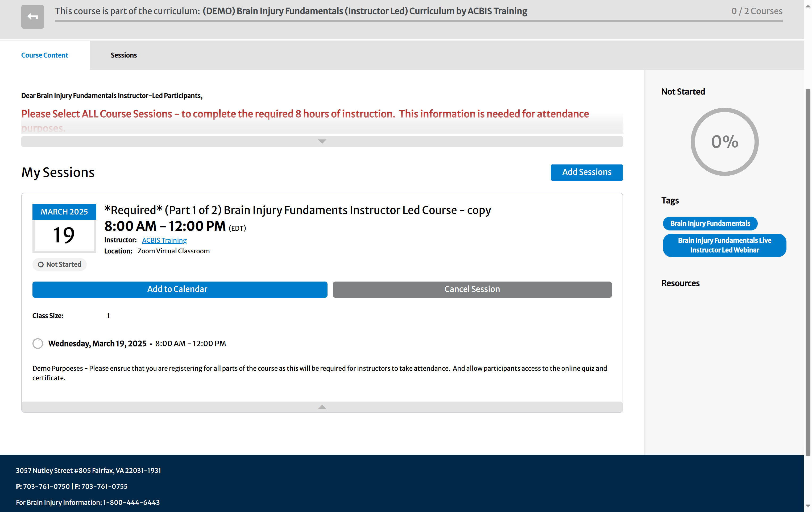The width and height of the screenshot is (812, 512).
Task: Select the Wednesday, March 19, 2025 radio circle
Action: [38, 343]
